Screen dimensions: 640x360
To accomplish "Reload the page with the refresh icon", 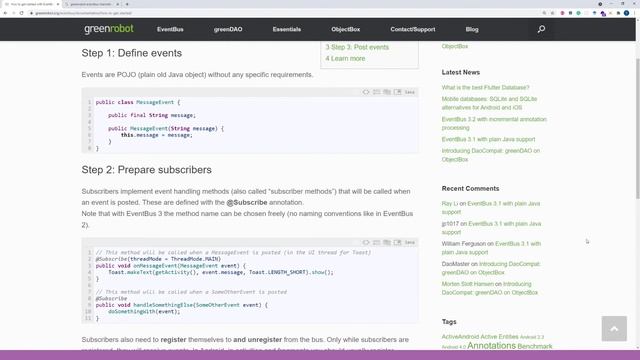I will coord(21,13).
